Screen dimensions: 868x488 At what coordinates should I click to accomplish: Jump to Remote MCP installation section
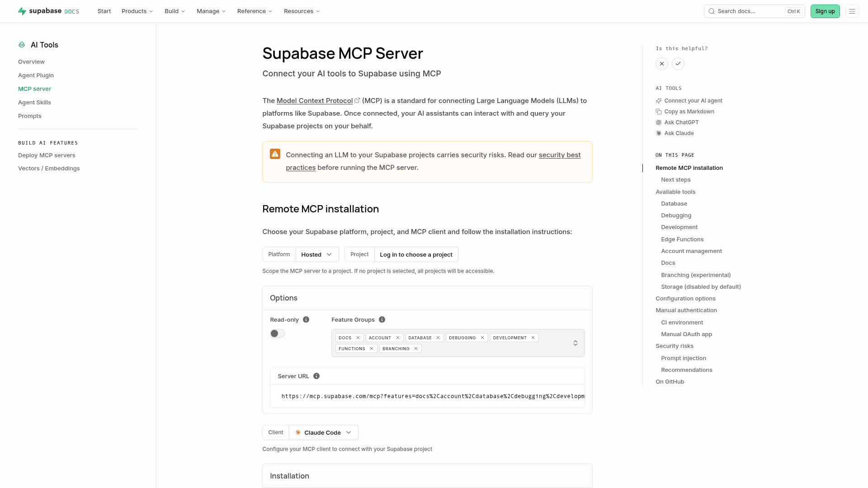(x=689, y=168)
